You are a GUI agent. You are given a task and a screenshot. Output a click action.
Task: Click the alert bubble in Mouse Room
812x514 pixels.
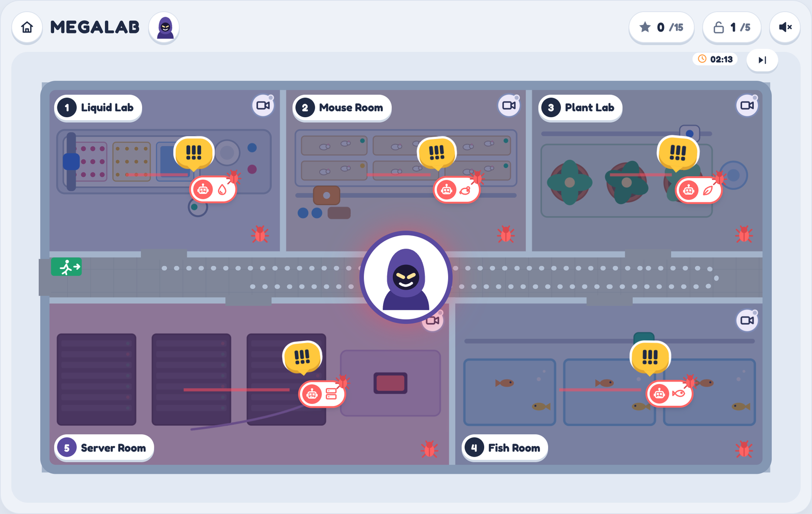pos(436,153)
